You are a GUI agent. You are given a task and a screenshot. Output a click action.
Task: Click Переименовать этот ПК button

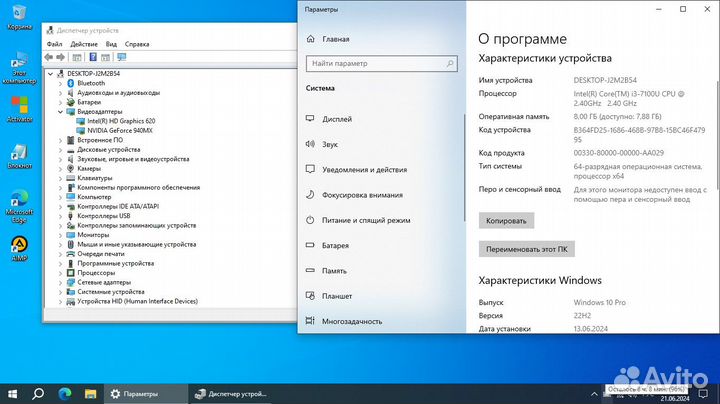(527, 249)
